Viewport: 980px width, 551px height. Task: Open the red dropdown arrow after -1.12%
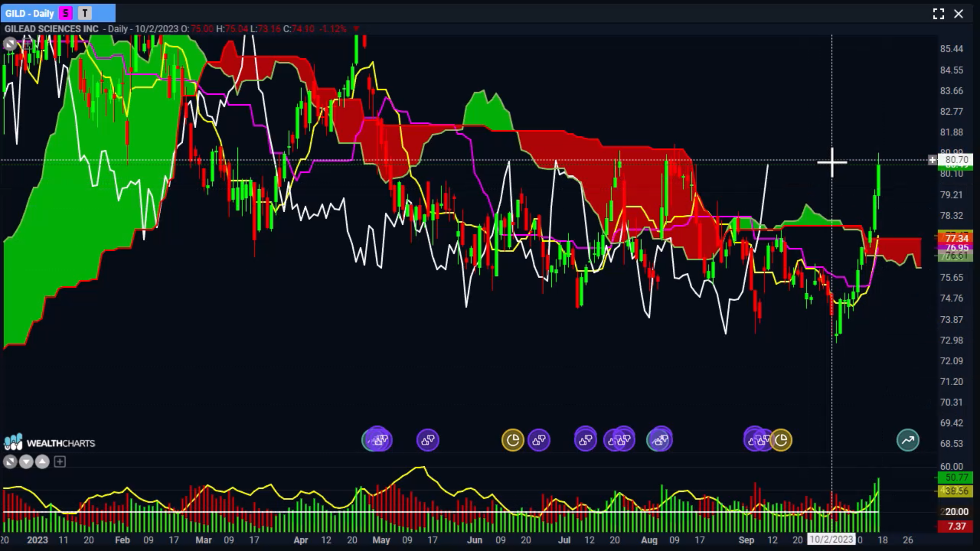pos(356,29)
